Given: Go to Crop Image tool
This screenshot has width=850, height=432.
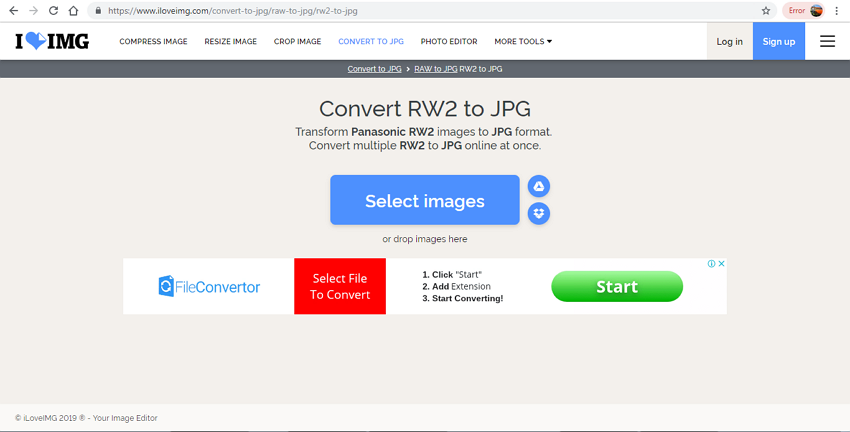Looking at the screenshot, I should 297,42.
